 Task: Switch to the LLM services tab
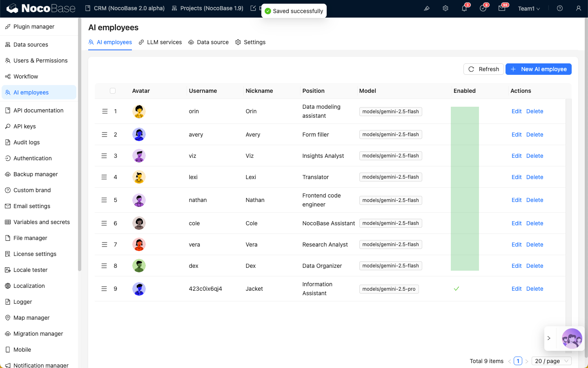[x=160, y=42]
